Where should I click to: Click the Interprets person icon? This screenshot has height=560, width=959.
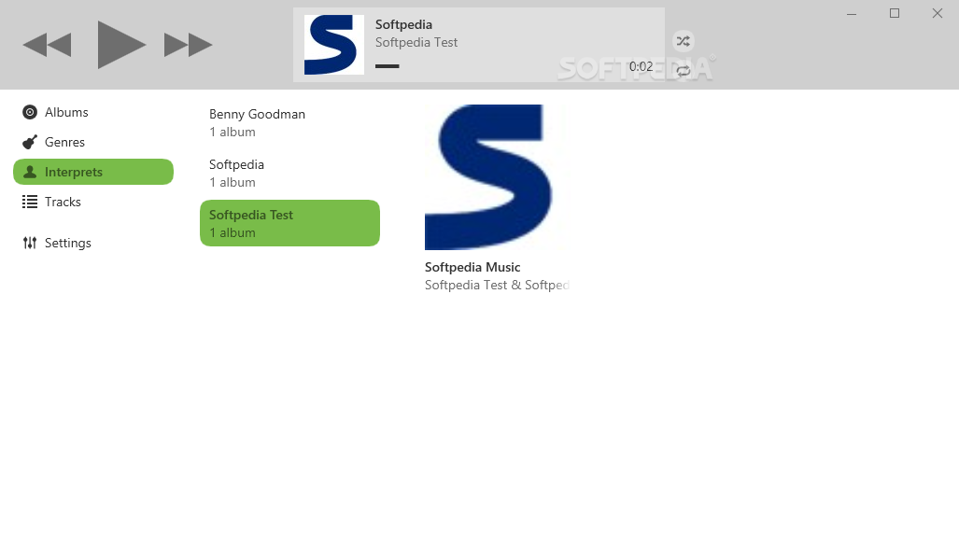[29, 172]
